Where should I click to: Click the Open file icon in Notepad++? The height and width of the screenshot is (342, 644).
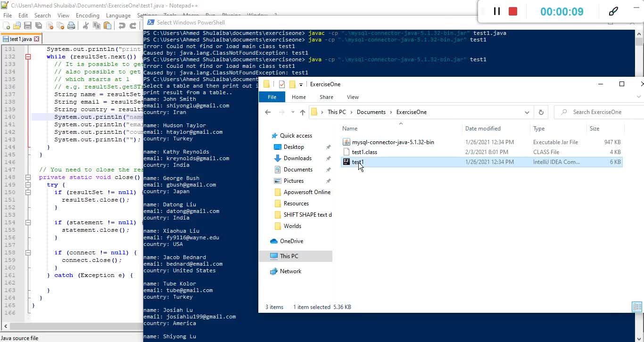[17, 25]
